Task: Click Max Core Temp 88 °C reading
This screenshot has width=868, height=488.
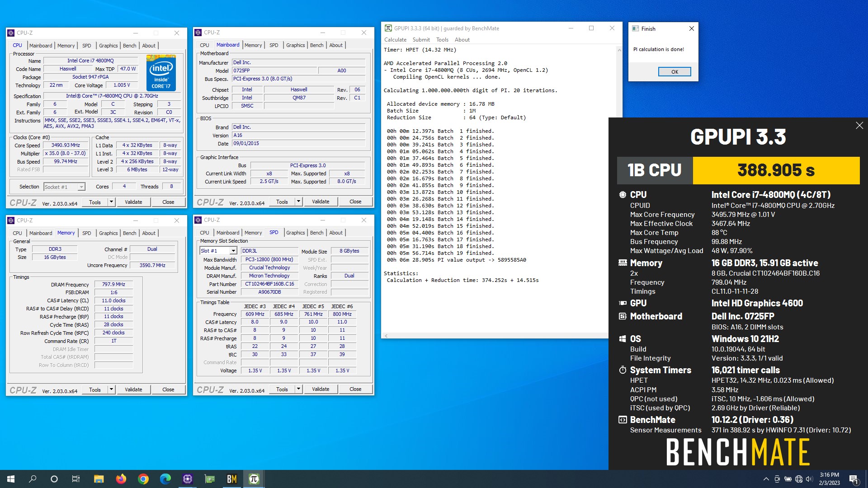Action: pyautogui.click(x=719, y=233)
